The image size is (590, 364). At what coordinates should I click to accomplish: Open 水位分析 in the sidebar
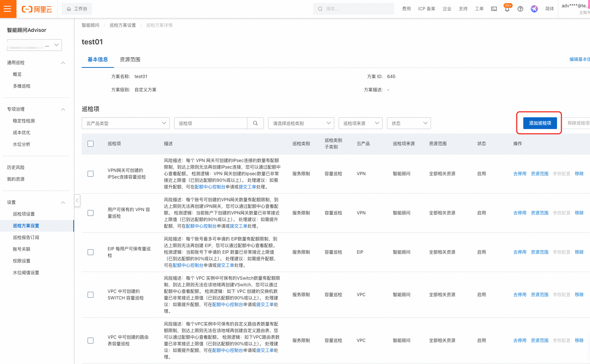tap(22, 144)
